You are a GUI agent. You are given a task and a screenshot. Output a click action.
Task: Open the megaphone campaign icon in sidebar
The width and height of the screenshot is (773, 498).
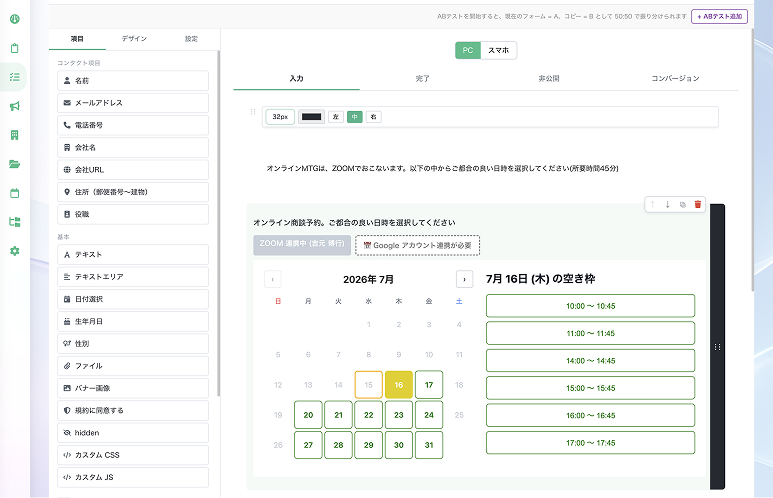(15, 106)
